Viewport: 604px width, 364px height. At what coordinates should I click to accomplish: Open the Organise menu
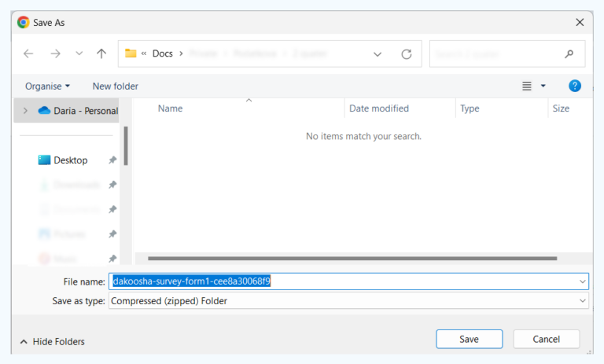47,86
